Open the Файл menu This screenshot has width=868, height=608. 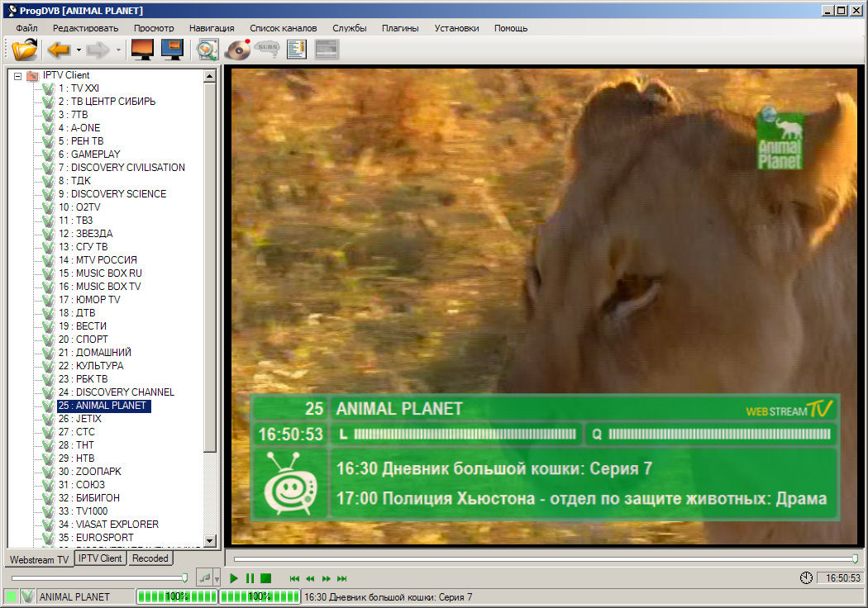[26, 27]
